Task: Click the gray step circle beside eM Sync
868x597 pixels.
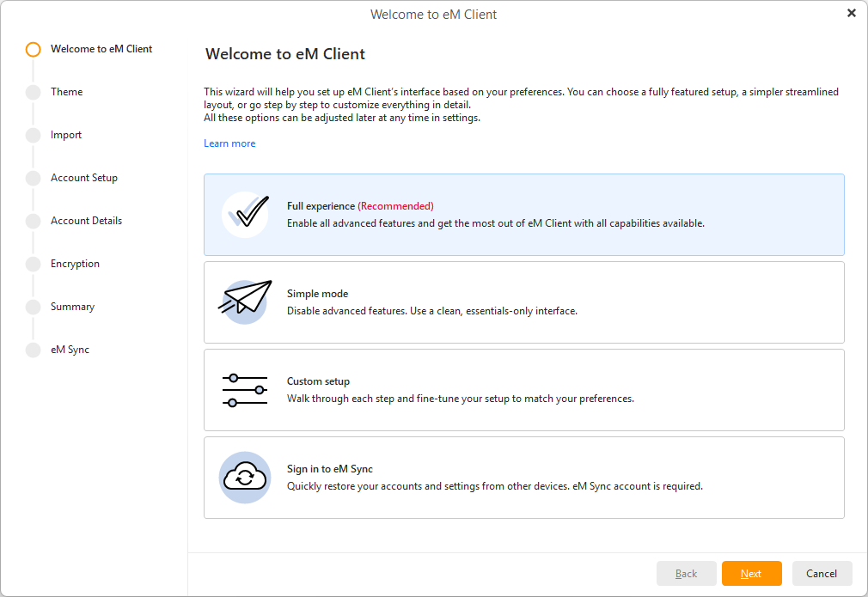Action: (x=34, y=350)
